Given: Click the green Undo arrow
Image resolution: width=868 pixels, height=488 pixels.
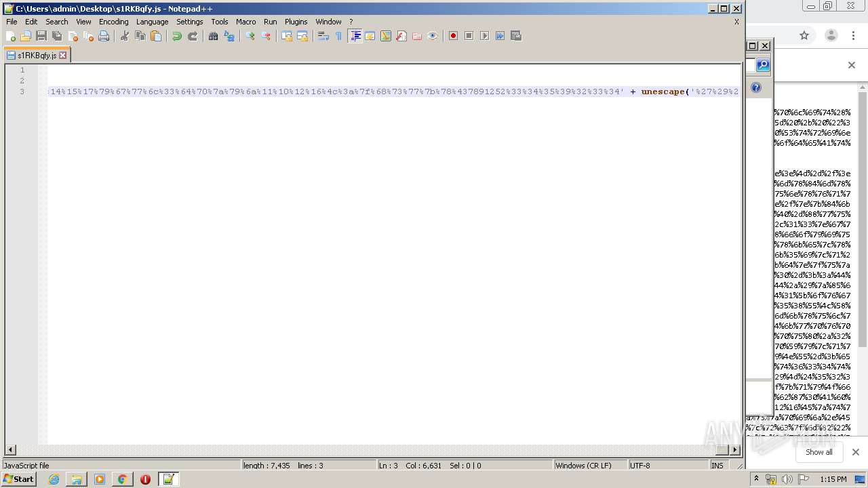Looking at the screenshot, I should coord(177,36).
